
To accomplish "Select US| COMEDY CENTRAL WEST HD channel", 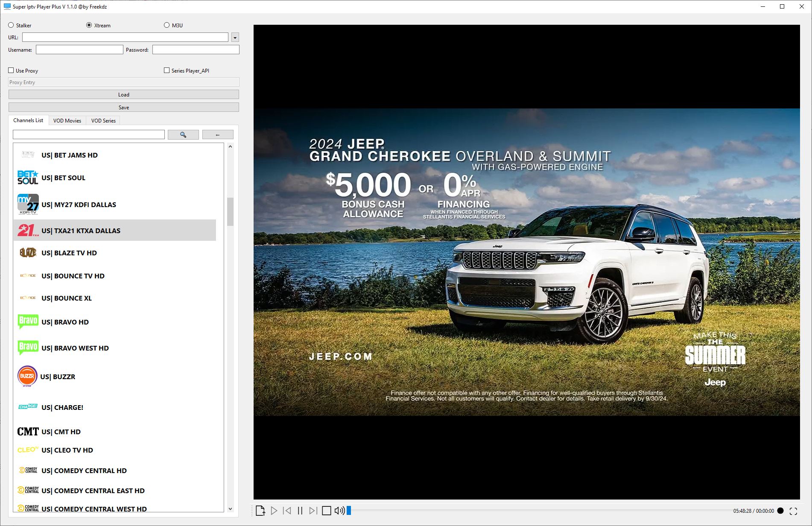I will point(115,508).
